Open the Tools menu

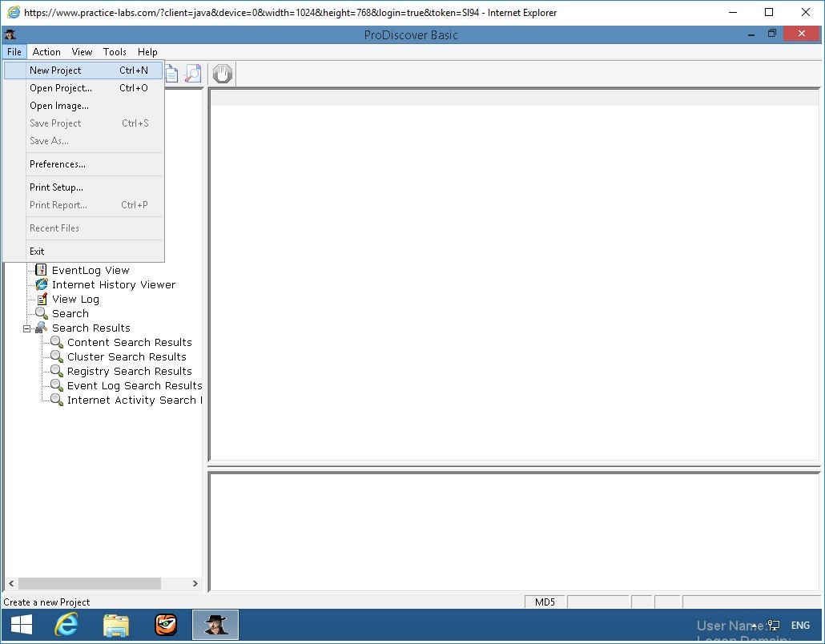point(115,51)
